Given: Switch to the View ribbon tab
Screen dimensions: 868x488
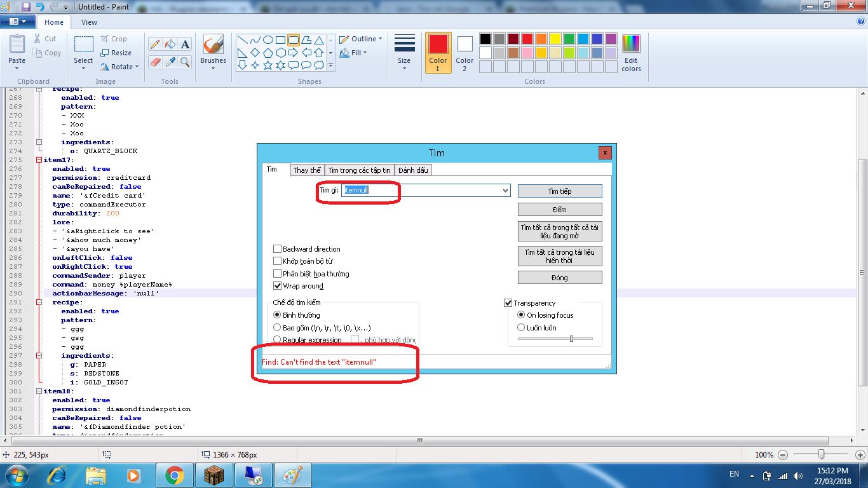Looking at the screenshot, I should 90,22.
